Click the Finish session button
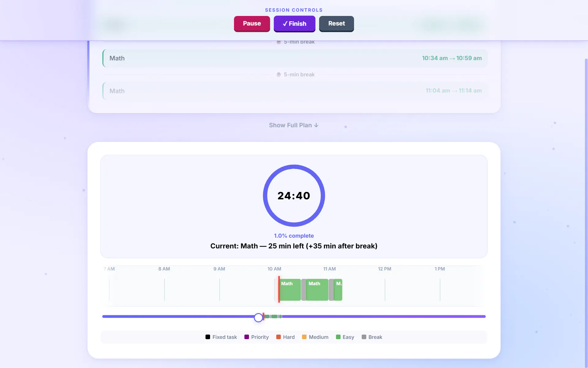The image size is (588, 368). coord(294,24)
